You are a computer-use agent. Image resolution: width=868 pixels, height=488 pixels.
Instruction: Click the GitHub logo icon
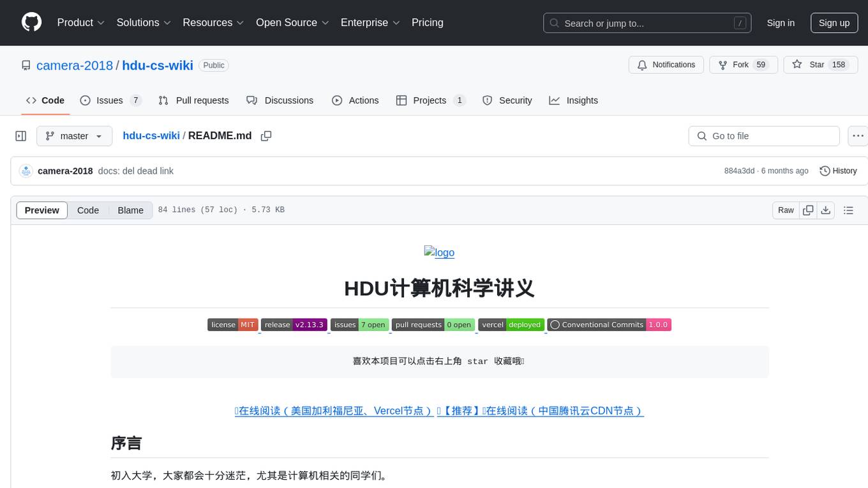[x=31, y=22]
